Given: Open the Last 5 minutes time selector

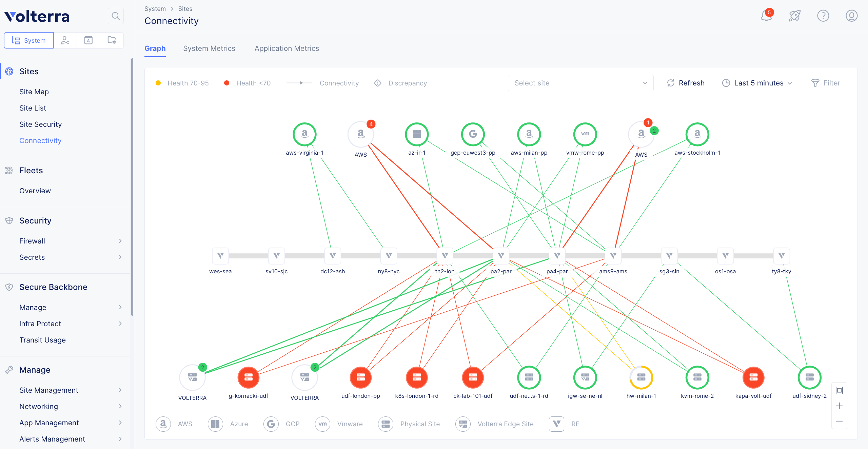Looking at the screenshot, I should (x=757, y=83).
